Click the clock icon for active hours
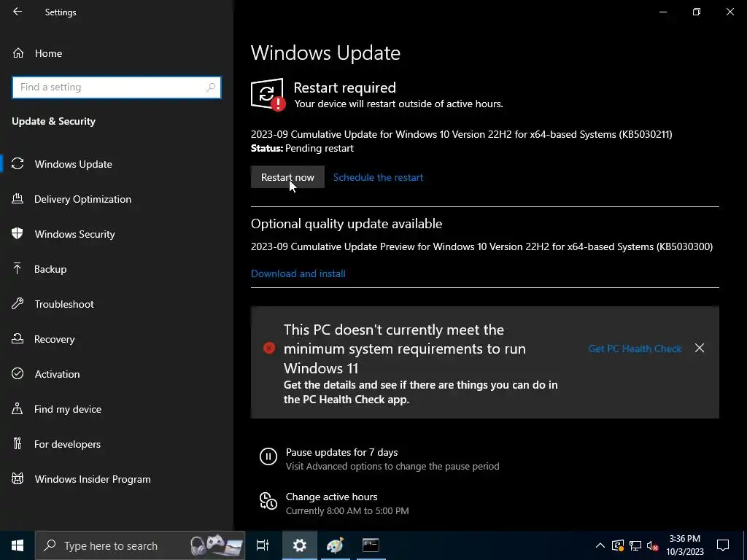 pyautogui.click(x=268, y=501)
